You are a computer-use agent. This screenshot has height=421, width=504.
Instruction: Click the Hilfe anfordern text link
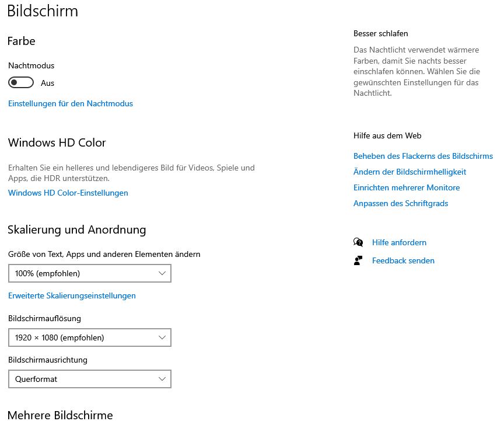(399, 242)
